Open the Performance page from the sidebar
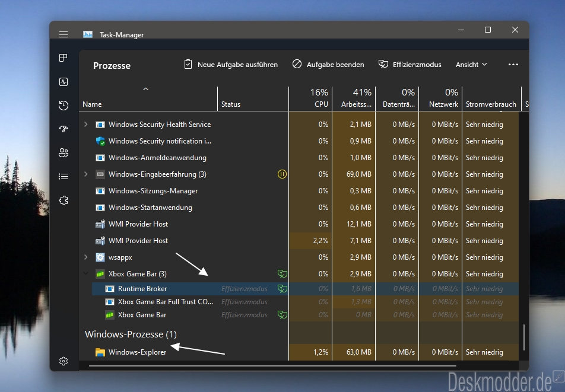The height and width of the screenshot is (392, 565). (x=64, y=82)
